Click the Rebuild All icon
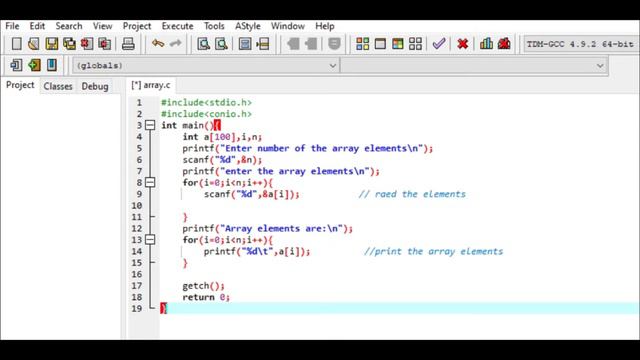Screen dimensions: 640x360 (x=416, y=44)
